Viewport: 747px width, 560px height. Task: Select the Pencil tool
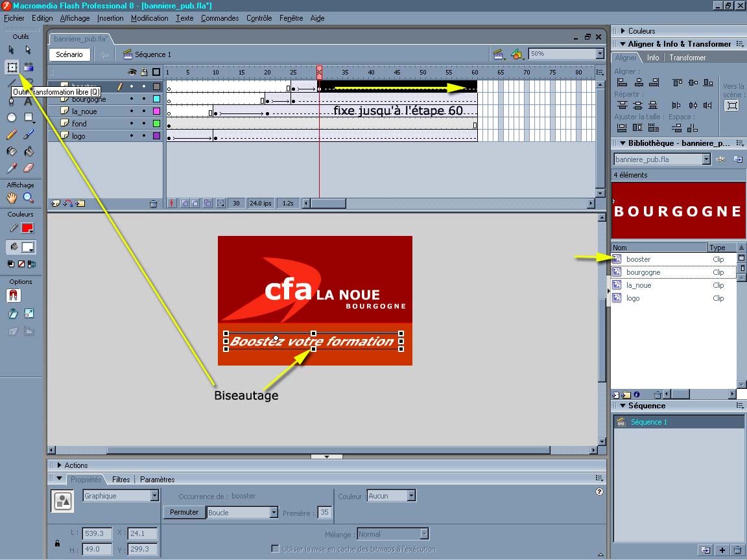pos(12,134)
